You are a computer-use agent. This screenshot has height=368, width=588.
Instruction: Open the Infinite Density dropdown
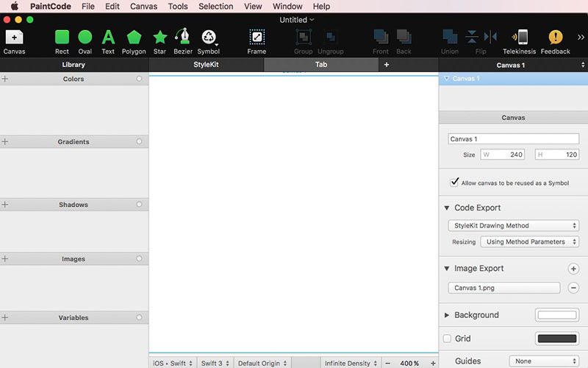(351, 363)
